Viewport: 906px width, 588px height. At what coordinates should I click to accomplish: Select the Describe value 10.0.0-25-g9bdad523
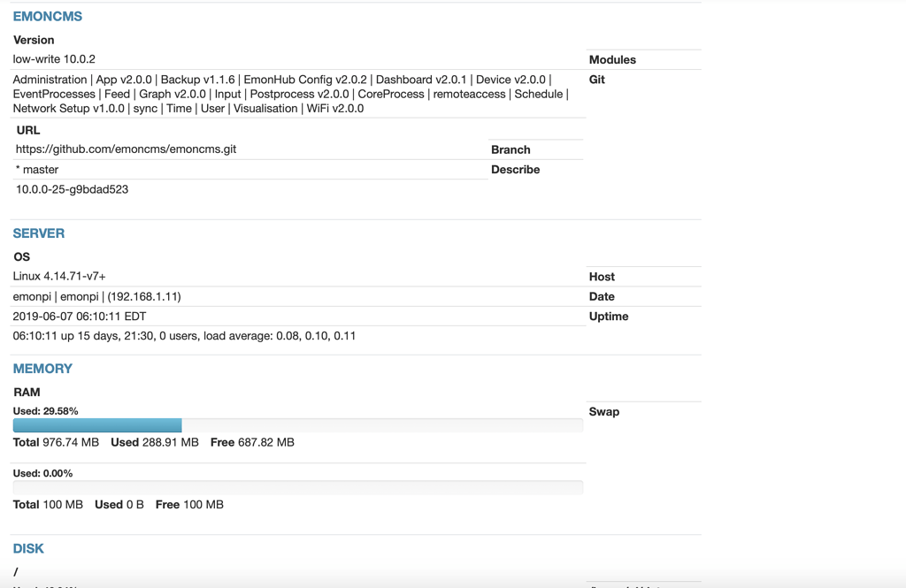point(70,188)
